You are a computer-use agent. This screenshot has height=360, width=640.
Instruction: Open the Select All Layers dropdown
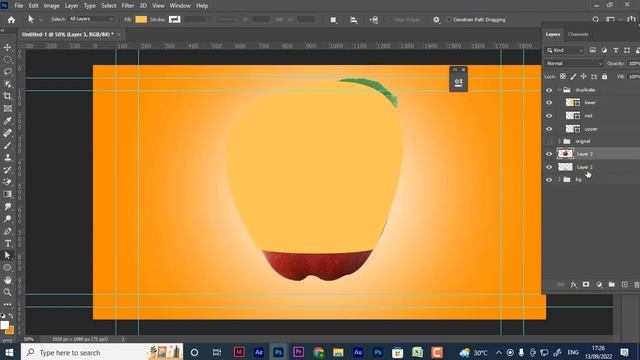coord(91,19)
